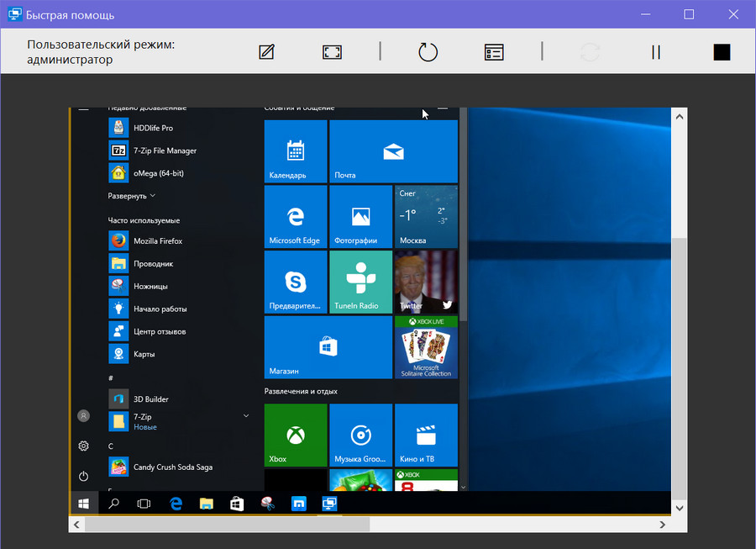
Task: Open the Календарь tile
Action: (x=296, y=151)
